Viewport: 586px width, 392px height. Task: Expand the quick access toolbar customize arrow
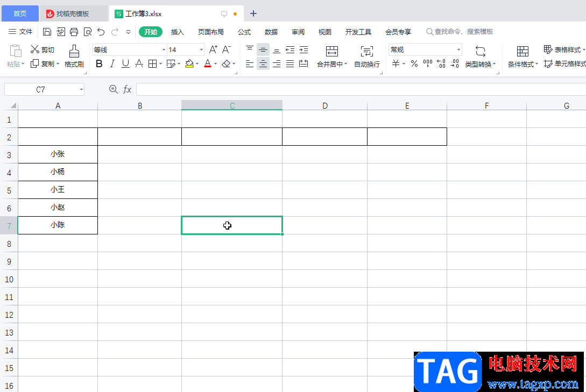point(128,32)
